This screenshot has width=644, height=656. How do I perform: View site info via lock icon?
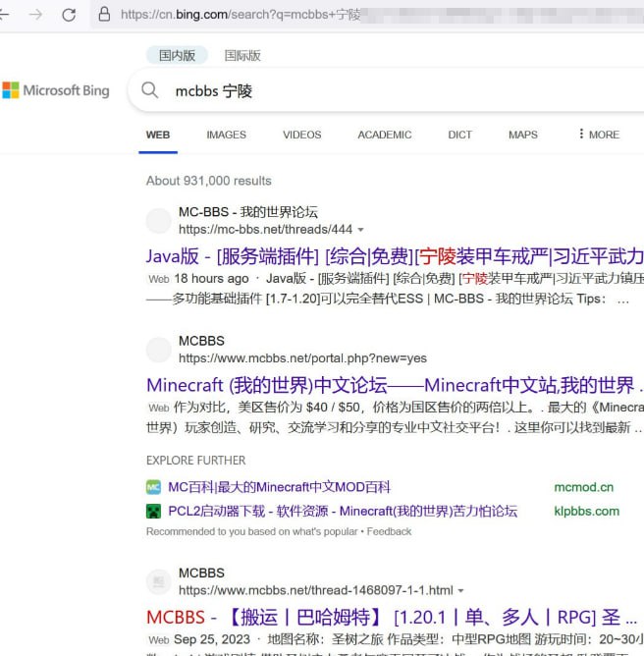104,14
